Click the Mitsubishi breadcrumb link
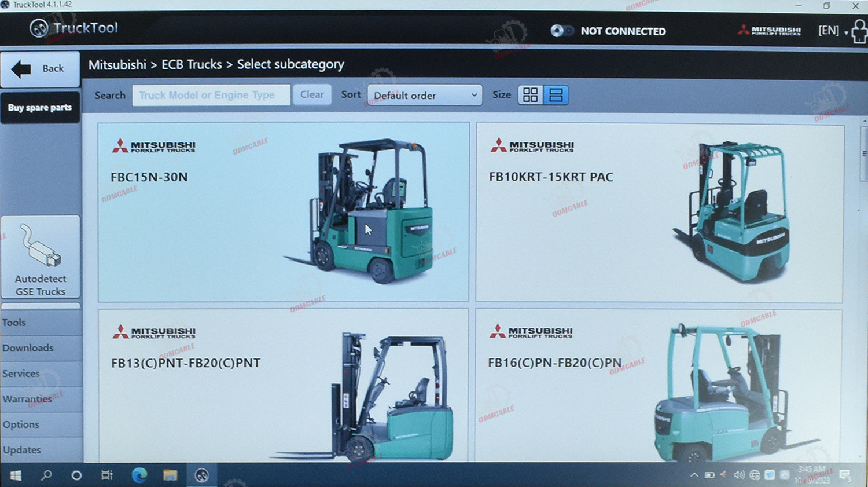The height and width of the screenshot is (487, 868). pyautogui.click(x=117, y=64)
